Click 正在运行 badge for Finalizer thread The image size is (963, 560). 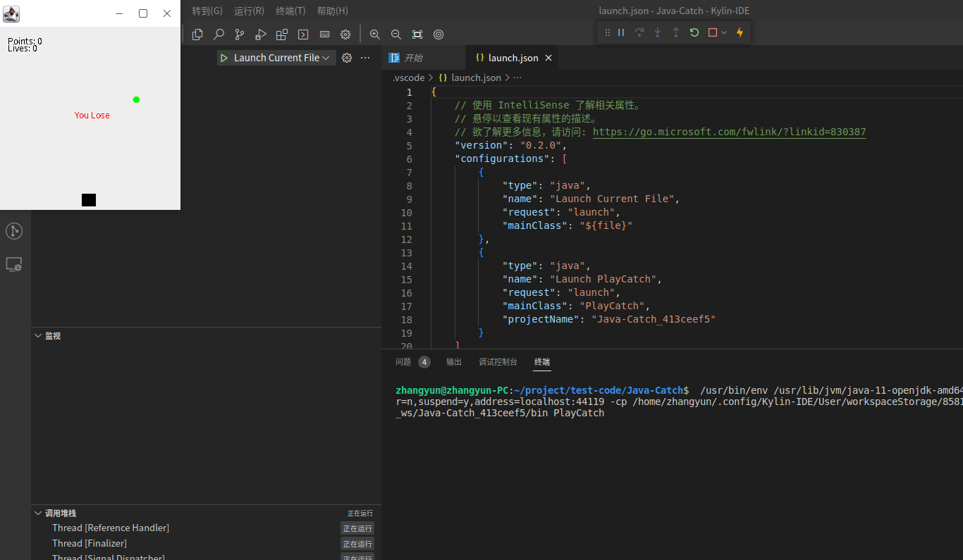[x=357, y=544]
